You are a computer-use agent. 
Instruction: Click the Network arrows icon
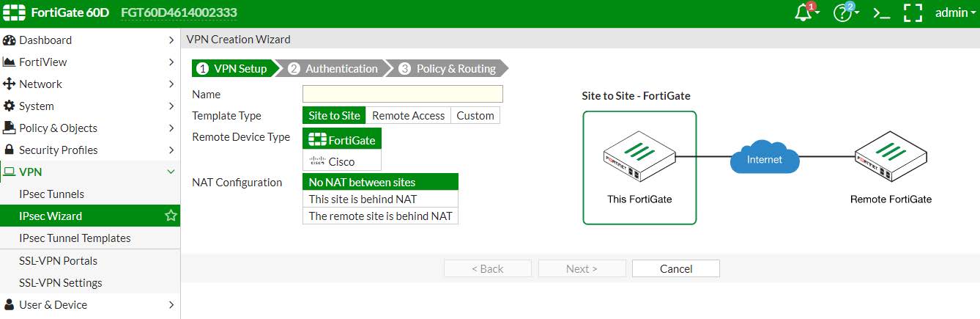point(10,84)
